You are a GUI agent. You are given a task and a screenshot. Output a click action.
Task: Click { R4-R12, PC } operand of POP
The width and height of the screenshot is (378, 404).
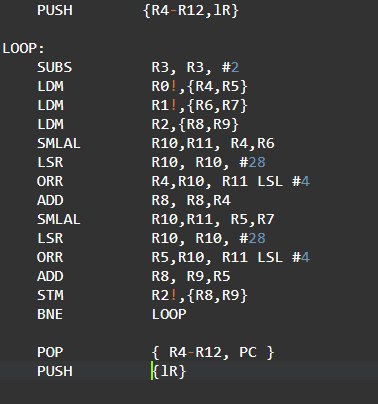coord(213,352)
